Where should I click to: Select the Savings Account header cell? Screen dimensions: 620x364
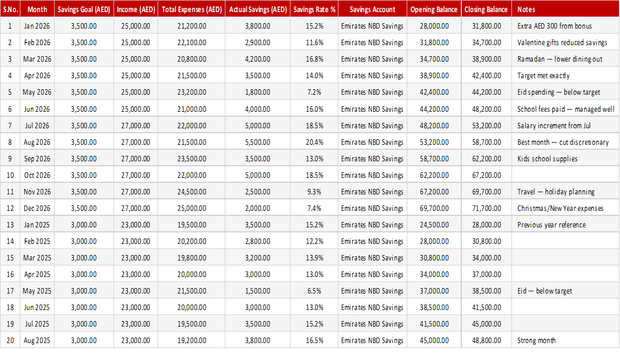click(373, 9)
